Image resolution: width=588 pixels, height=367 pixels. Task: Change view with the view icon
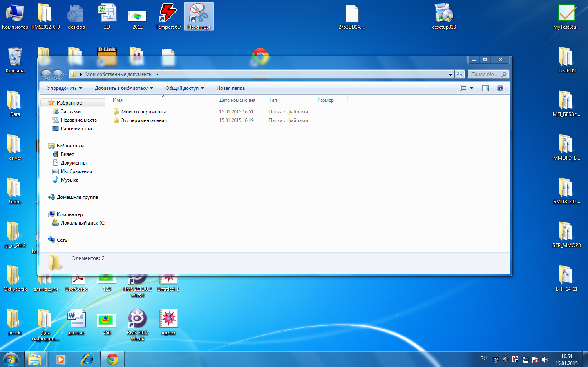pos(463,88)
